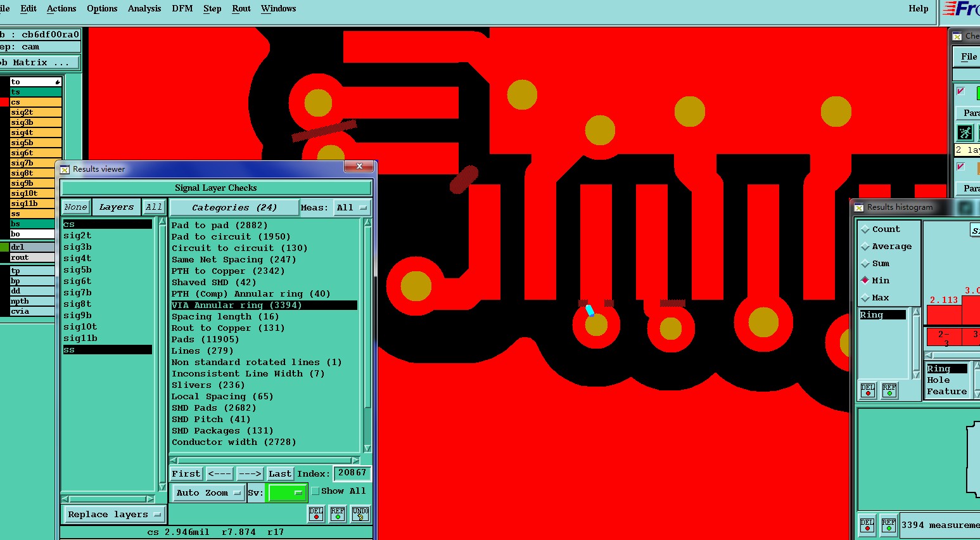Select the Max radio option
Screen dimensions: 980x540
point(865,297)
